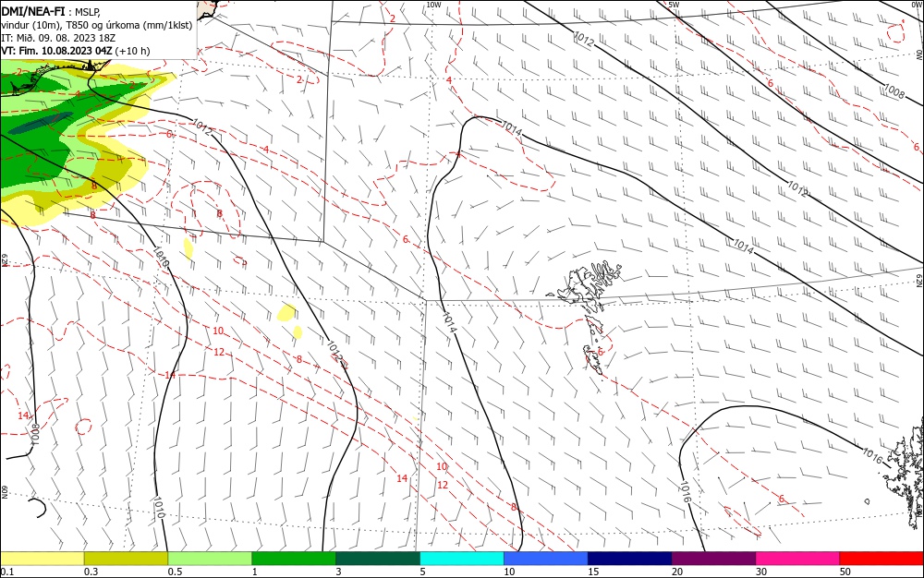Pick the cyan 5–10 mm legend swatch
The image size is (924, 578).
462,559
